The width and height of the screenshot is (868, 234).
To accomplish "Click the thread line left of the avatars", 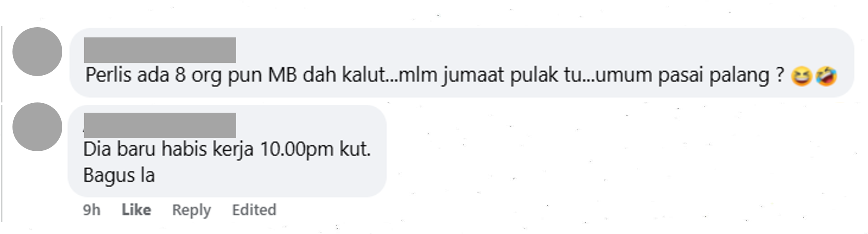I will coord(2,125).
